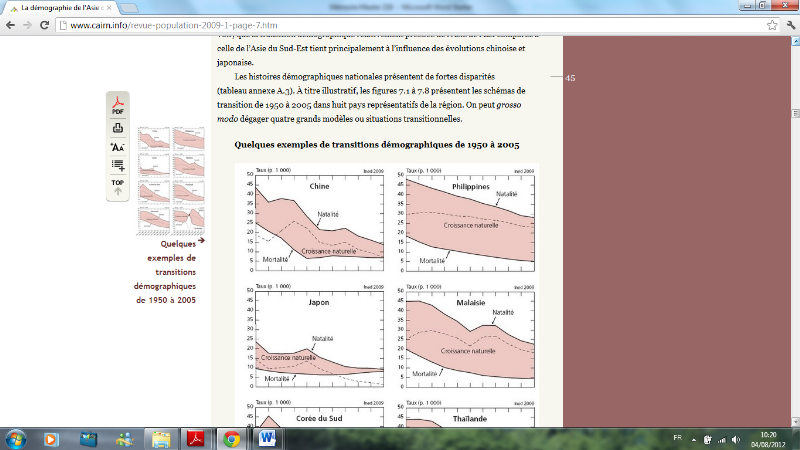The image size is (800, 450).
Task: Click paragraph number 45 marker
Action: (x=570, y=78)
